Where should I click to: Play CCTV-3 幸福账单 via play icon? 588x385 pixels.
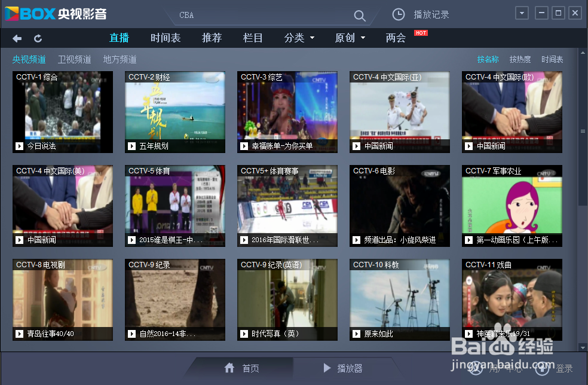point(244,146)
